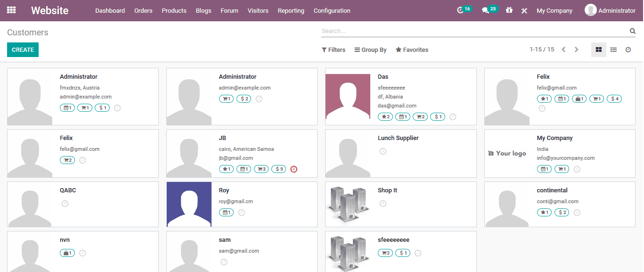Expand the Group By options
The image size is (644, 272).
370,49
